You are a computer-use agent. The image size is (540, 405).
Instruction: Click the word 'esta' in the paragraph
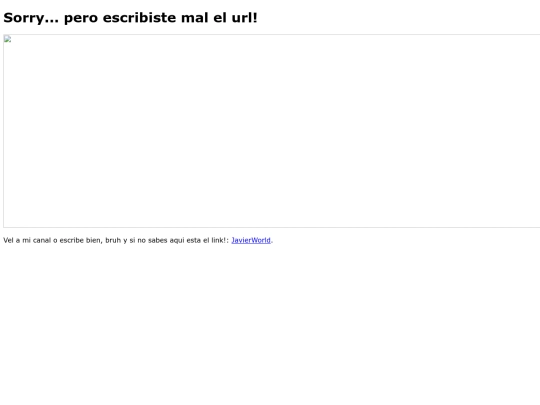pyautogui.click(x=194, y=240)
